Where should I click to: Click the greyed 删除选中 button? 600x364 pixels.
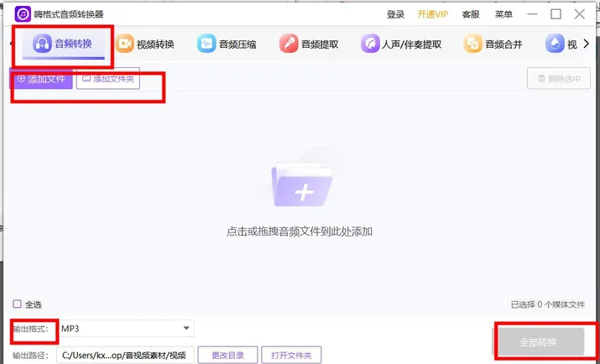coord(559,79)
